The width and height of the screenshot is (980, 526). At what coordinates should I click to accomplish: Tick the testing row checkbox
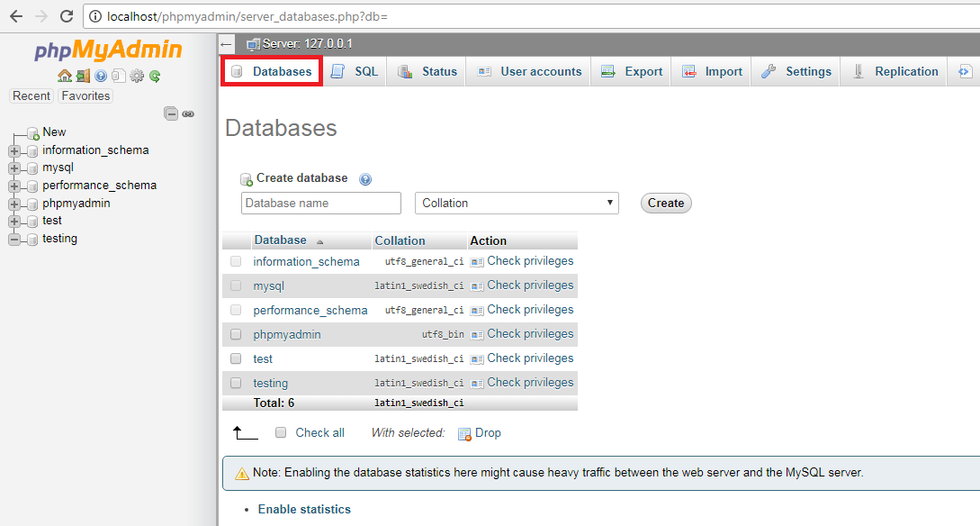pos(236,383)
